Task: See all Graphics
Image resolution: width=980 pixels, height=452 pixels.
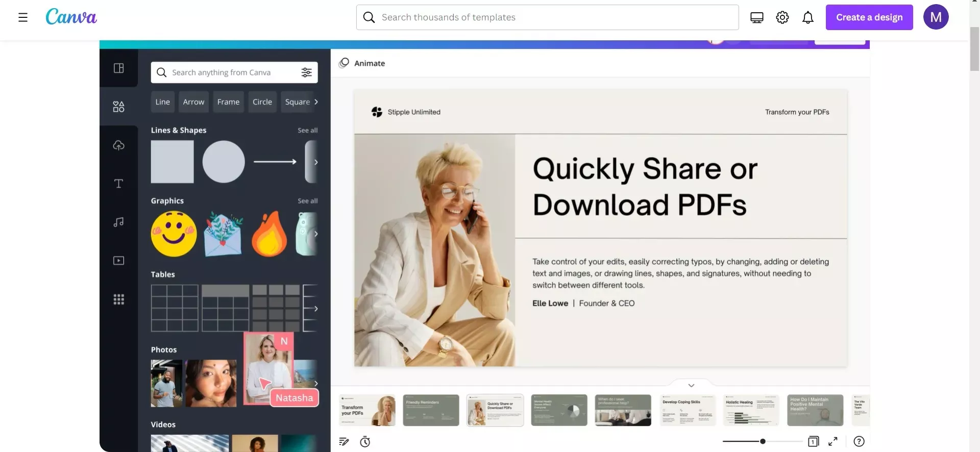Action: pos(307,201)
